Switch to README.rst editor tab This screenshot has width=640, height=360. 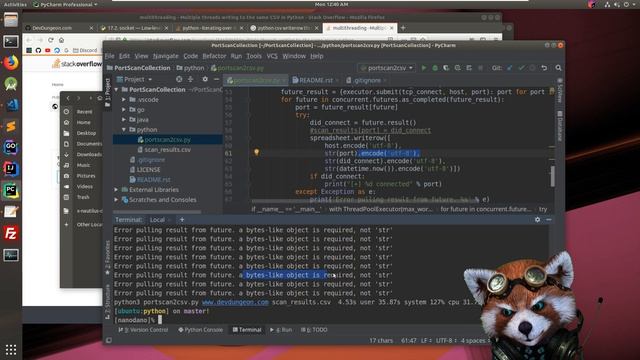[316, 80]
